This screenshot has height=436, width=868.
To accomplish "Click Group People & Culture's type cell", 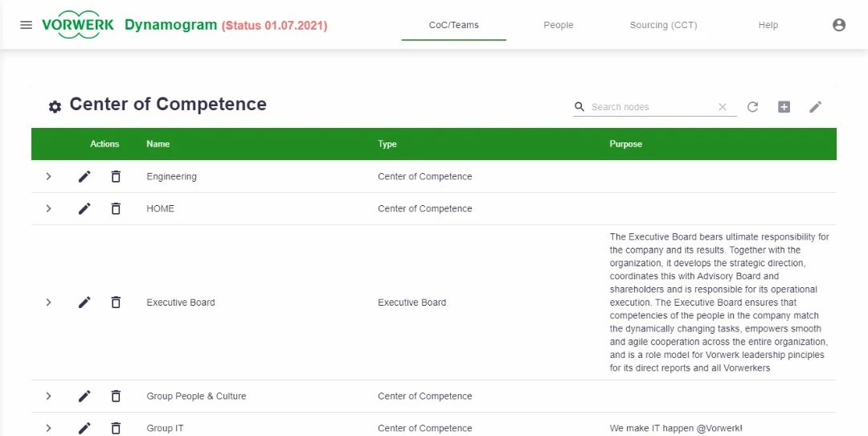I will [x=425, y=396].
